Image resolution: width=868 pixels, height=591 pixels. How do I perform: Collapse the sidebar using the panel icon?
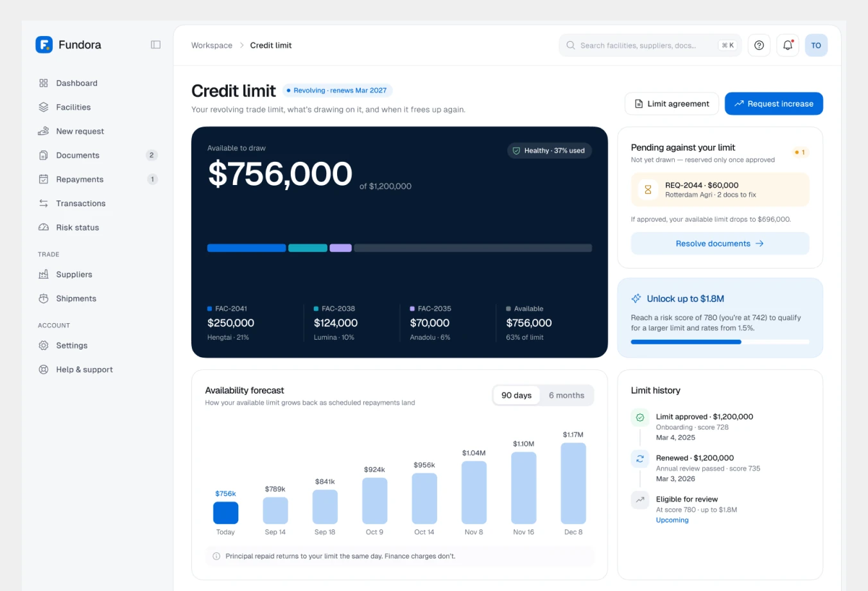click(x=155, y=45)
